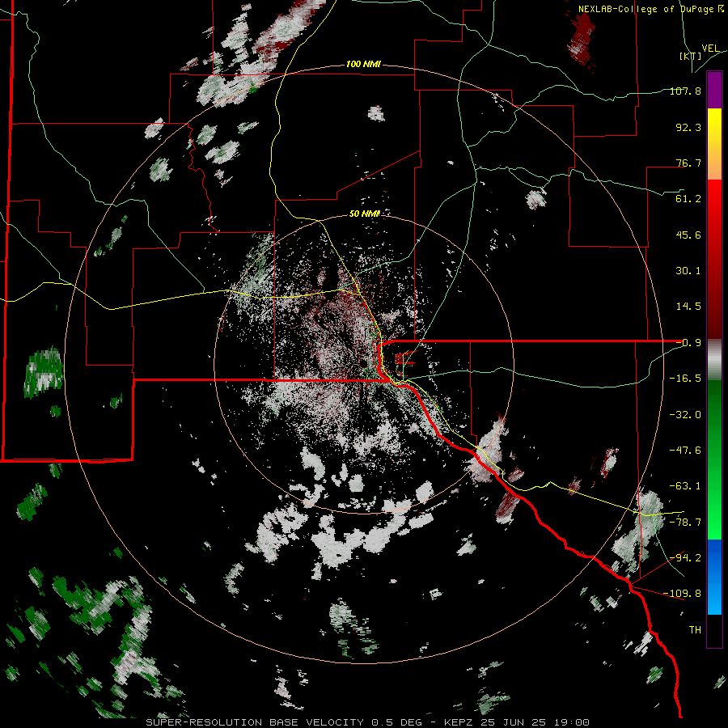This screenshot has width=728, height=728.
Task: Click the -109.8 velocity scale value
Action: click(683, 594)
